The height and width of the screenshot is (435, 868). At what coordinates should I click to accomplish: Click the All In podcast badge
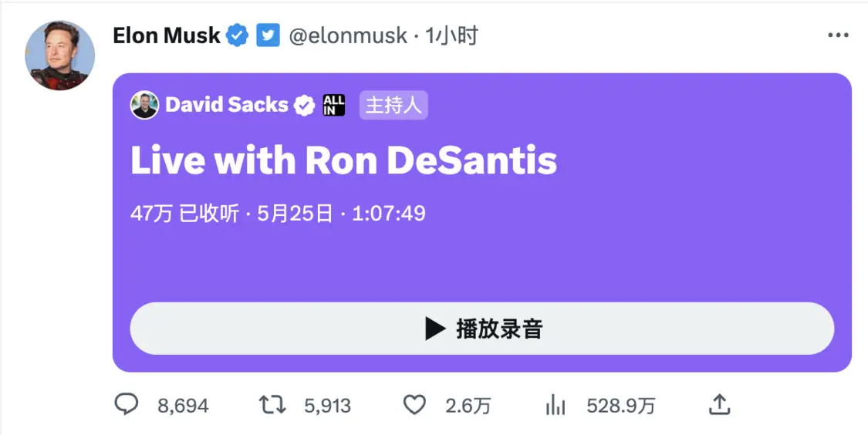[334, 106]
